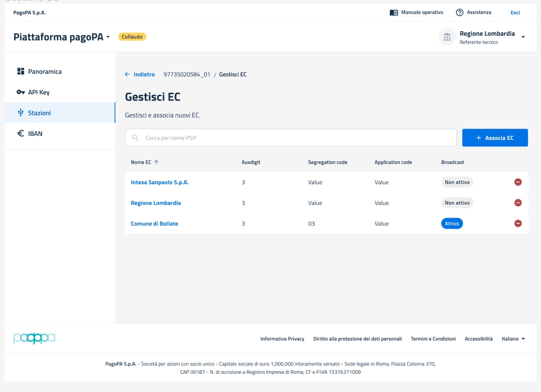Image resolution: width=541 pixels, height=392 pixels.
Task: Go back using the Indietro link
Action: (140, 74)
